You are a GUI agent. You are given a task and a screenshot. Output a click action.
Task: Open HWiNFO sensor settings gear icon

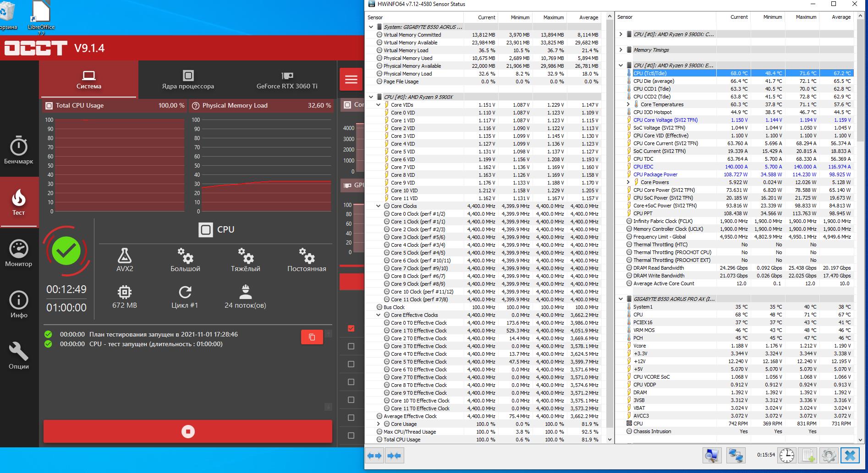829,456
